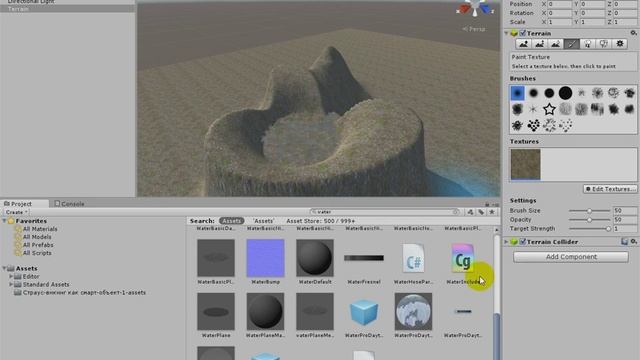Pick the hollow star outline brush
The image size is (640, 360).
549,109
